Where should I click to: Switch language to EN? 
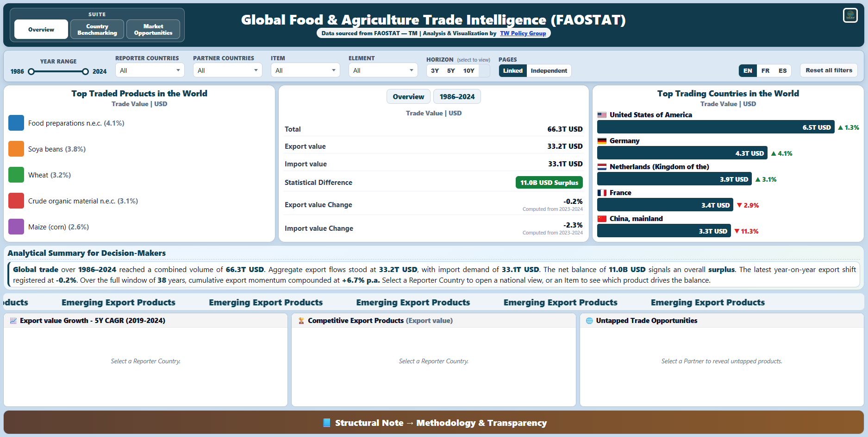(x=748, y=70)
